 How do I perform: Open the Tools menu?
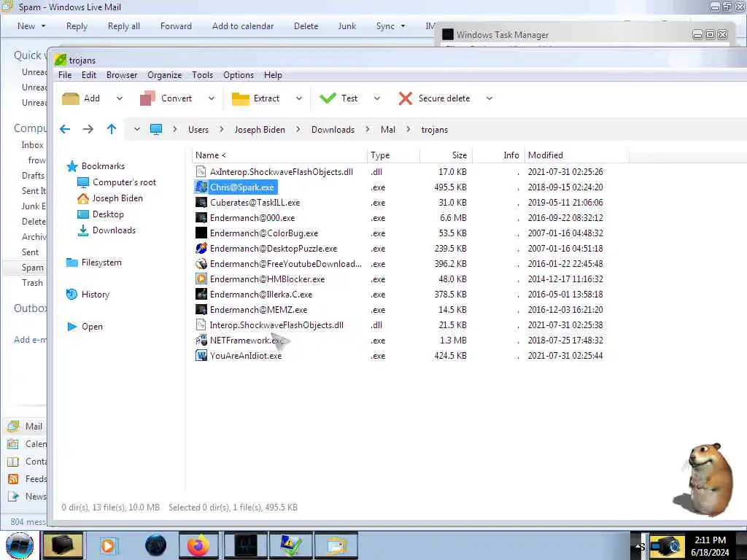pyautogui.click(x=203, y=75)
